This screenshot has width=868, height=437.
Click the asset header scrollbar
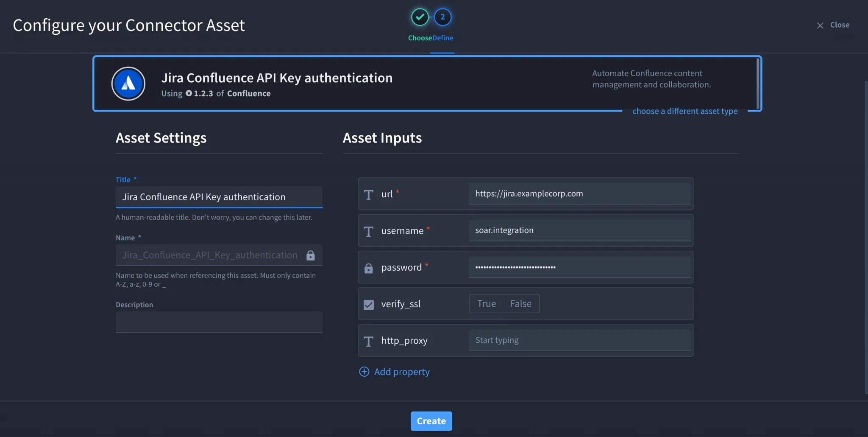[x=757, y=84]
